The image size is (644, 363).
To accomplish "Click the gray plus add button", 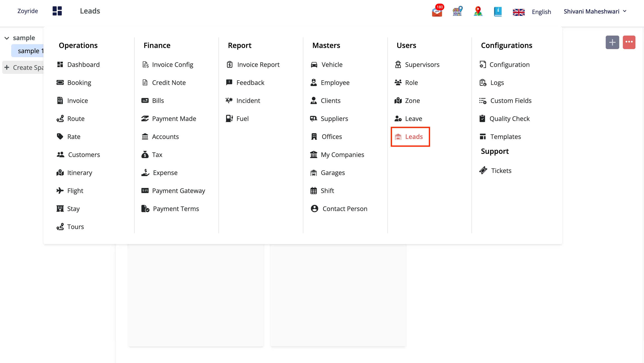I will [x=612, y=42].
